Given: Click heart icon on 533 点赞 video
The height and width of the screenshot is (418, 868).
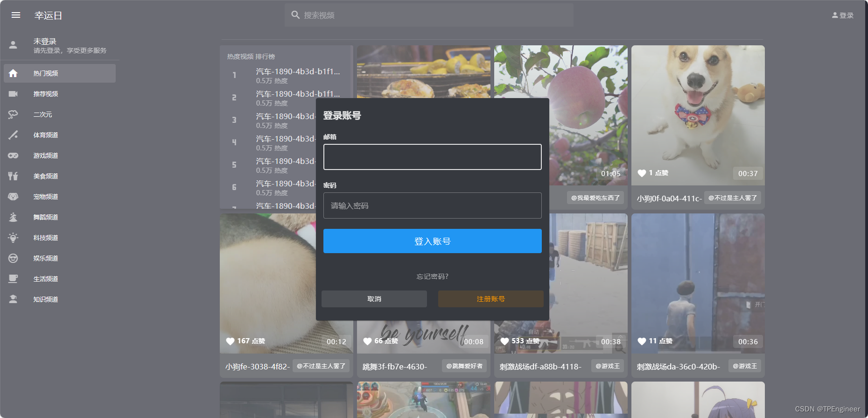Looking at the screenshot, I should tap(504, 341).
